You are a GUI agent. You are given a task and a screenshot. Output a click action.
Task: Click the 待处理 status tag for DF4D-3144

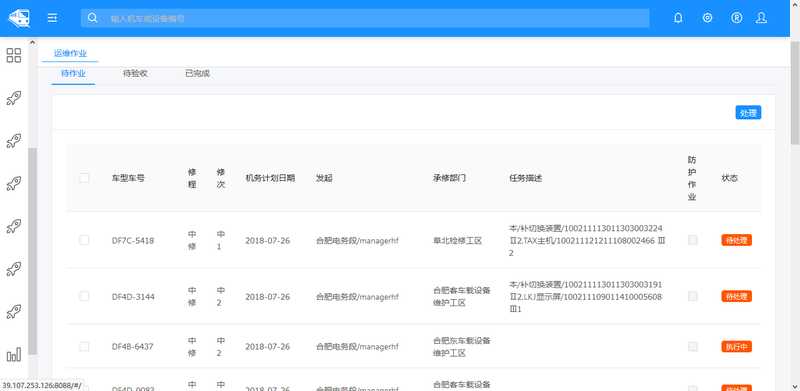tap(736, 296)
